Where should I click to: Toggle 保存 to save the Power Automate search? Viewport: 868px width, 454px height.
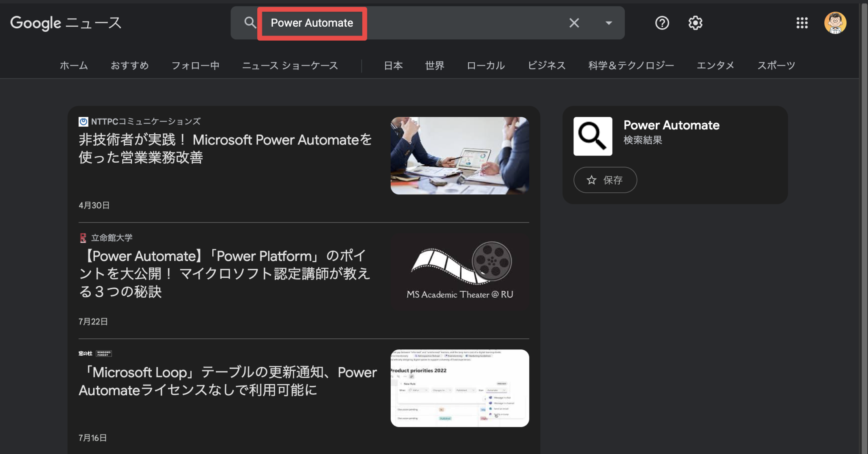pos(605,180)
